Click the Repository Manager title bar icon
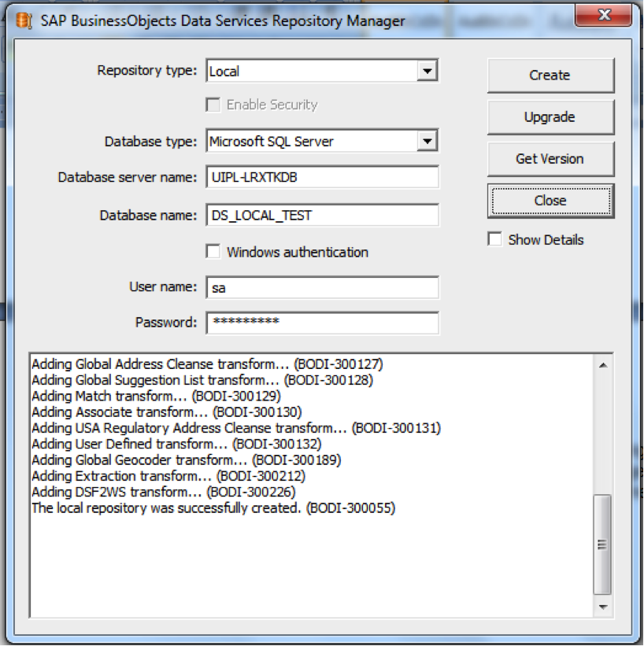644x646 pixels. [x=24, y=21]
